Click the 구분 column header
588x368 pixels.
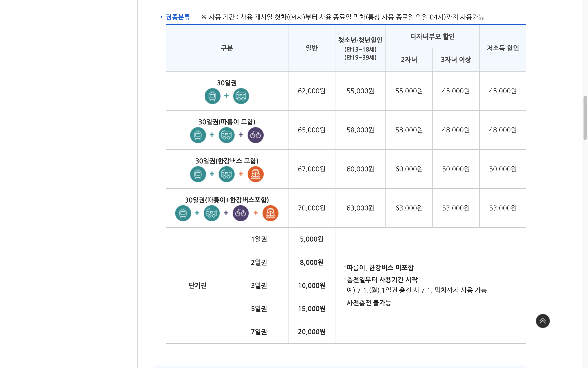click(x=227, y=48)
